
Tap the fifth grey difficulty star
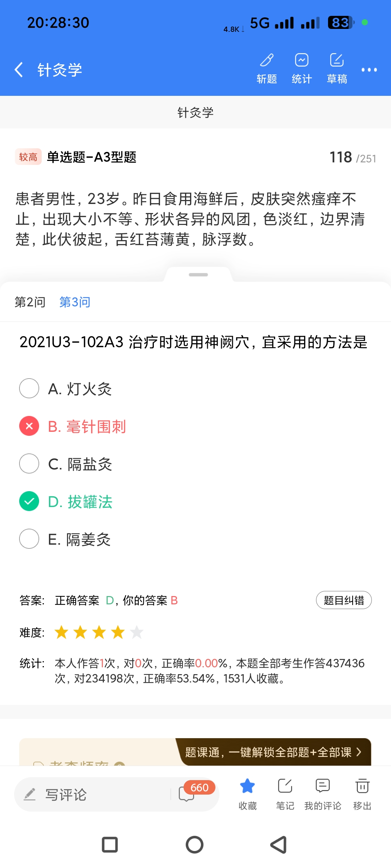136,632
